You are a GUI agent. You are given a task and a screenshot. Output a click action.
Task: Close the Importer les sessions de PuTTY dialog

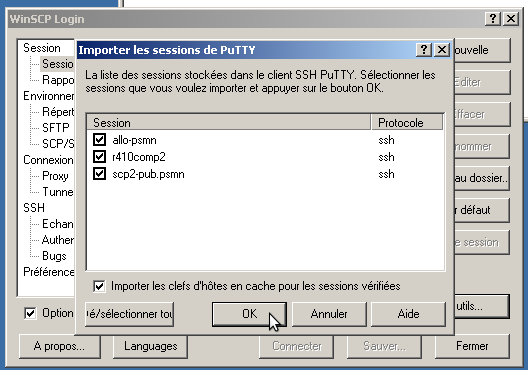pos(441,50)
